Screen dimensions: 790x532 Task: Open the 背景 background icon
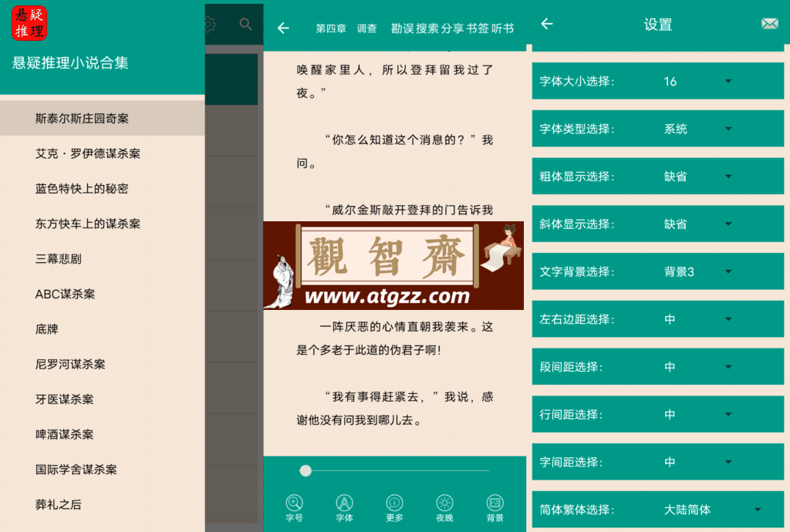tap(495, 508)
